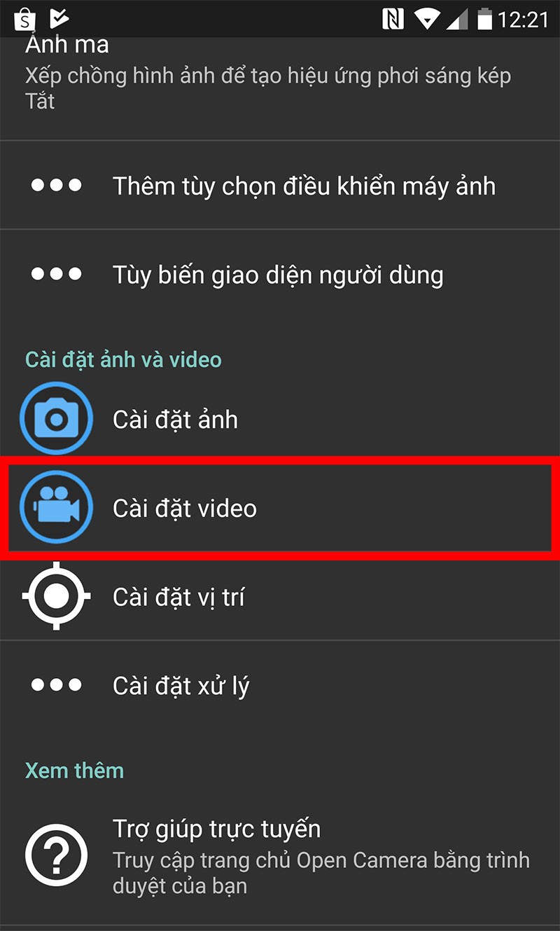Expand the Cài đặt xử lý submenu

(280, 685)
